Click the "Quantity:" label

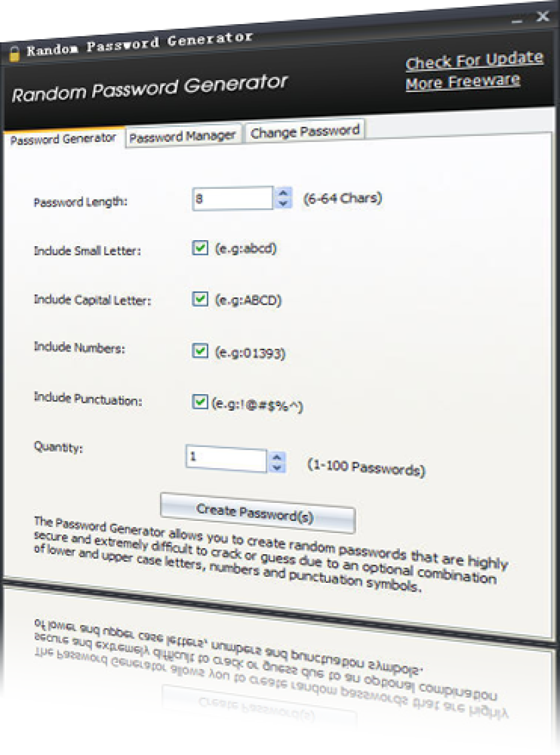pyautogui.click(x=58, y=447)
